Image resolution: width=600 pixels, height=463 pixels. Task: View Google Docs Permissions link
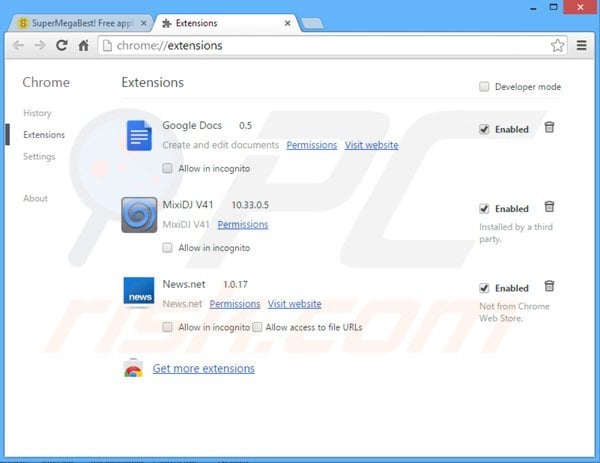tap(312, 145)
